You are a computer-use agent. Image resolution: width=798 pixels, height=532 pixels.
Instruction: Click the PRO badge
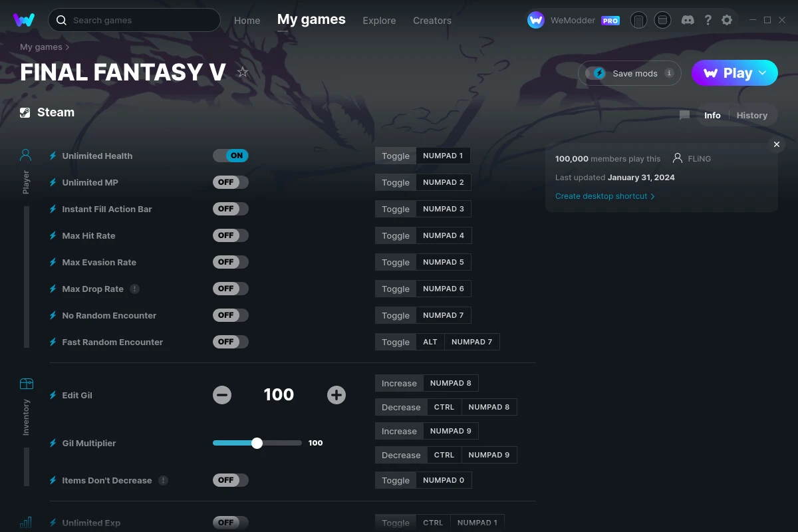pos(610,21)
